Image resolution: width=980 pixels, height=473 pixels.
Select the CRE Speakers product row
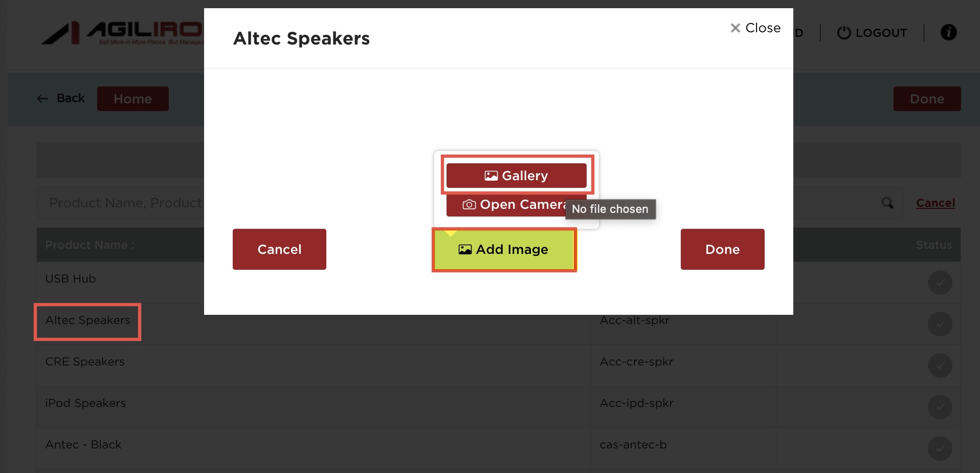499,365
